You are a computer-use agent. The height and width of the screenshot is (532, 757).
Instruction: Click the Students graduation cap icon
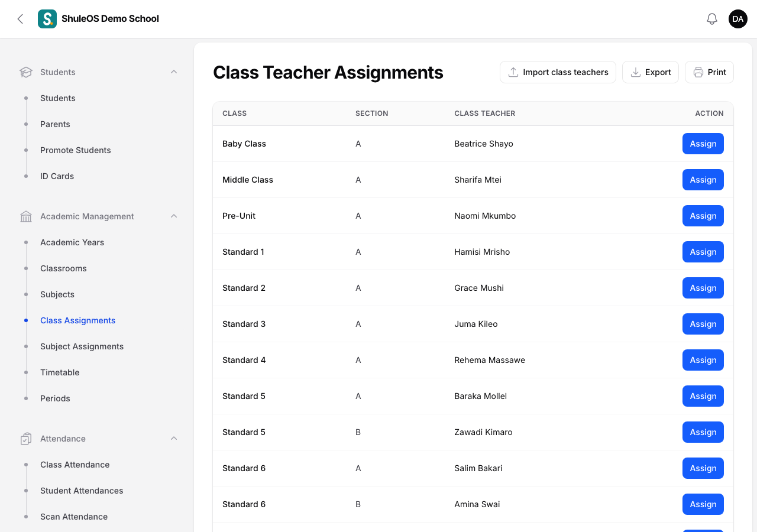tap(26, 72)
